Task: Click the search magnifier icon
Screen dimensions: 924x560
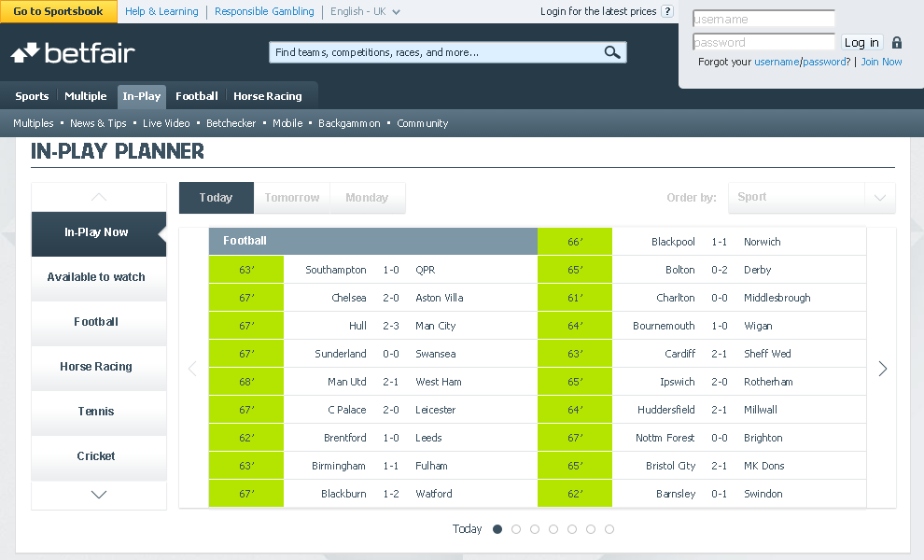Action: tap(612, 52)
